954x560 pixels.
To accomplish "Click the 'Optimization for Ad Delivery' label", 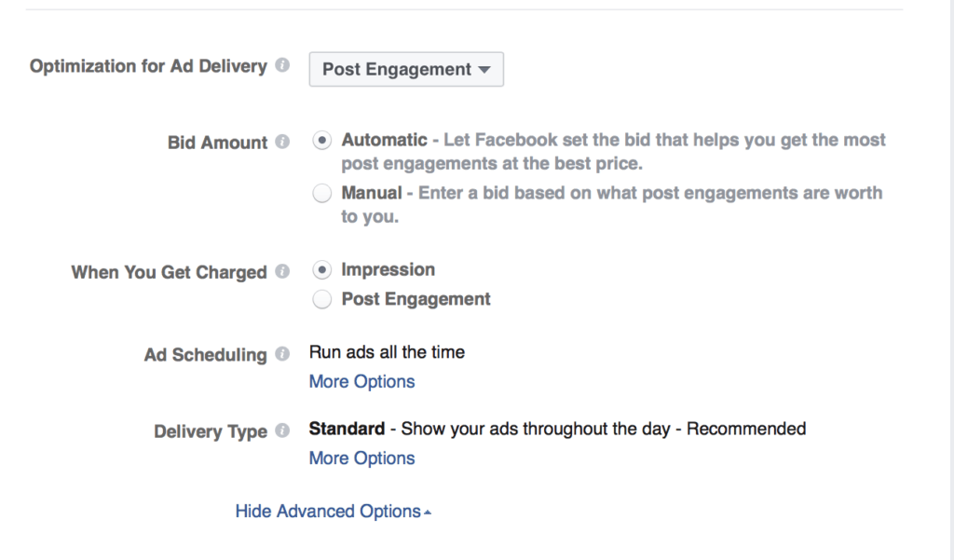I will click(x=148, y=67).
